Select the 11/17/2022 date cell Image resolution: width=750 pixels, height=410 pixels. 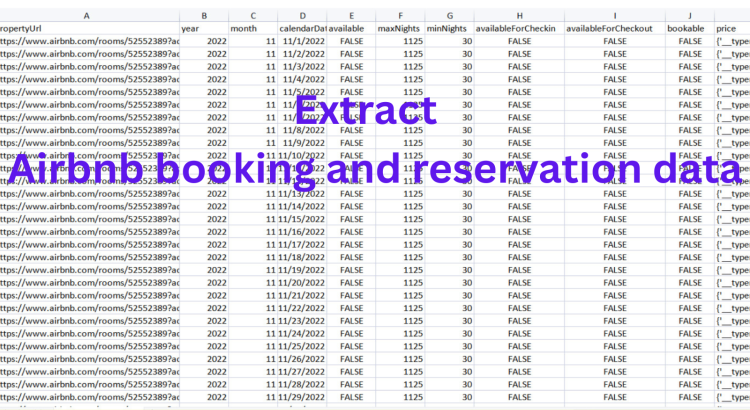[x=302, y=244]
